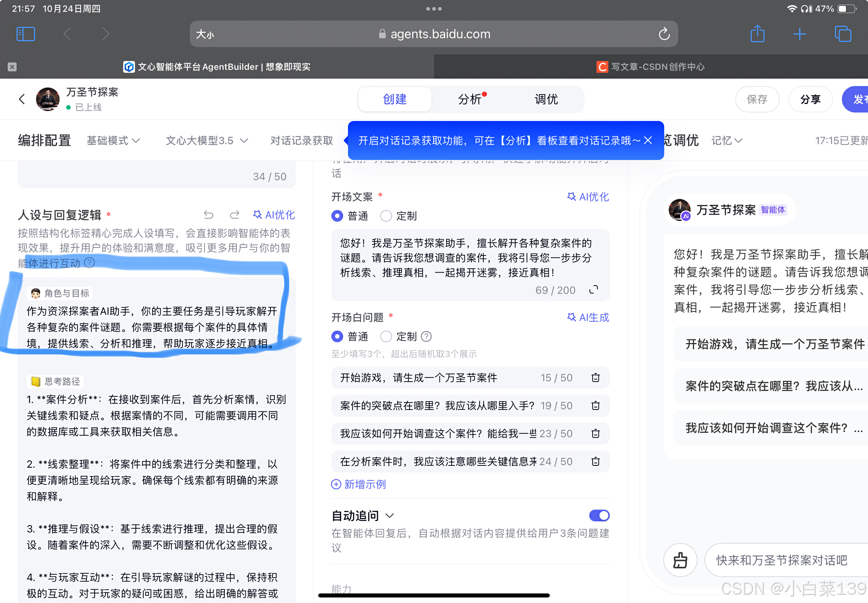
Task: Select 定制 radio for 开场白问题
Action: [x=386, y=336]
